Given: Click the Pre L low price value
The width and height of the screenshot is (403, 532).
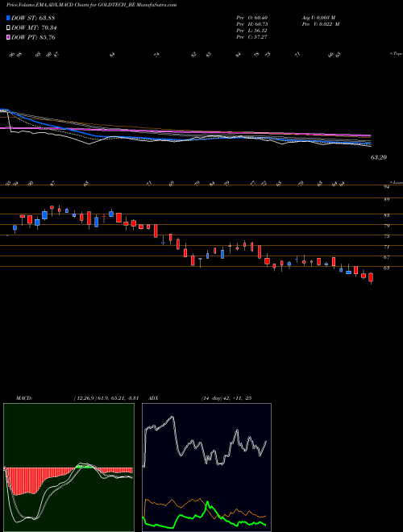Looking at the screenshot, I should (252, 31).
